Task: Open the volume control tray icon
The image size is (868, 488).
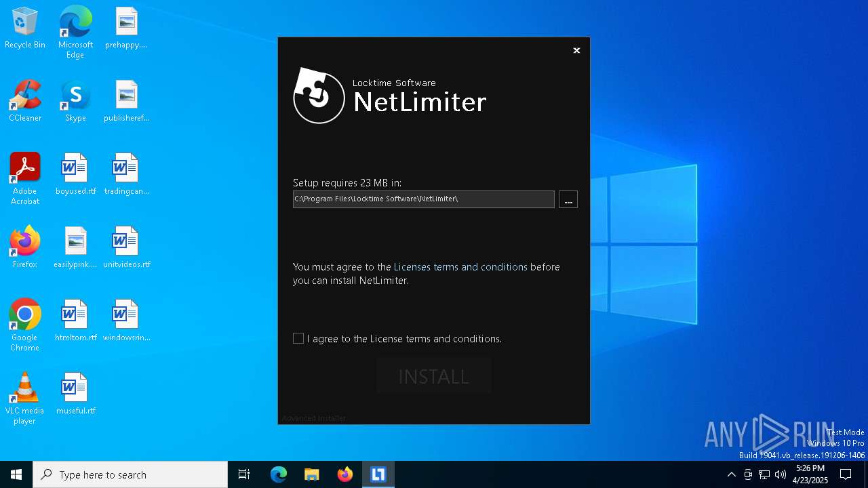Action: tap(781, 474)
